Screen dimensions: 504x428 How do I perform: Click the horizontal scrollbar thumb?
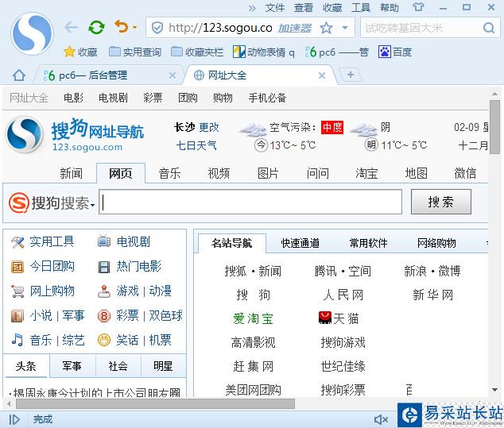(155, 403)
